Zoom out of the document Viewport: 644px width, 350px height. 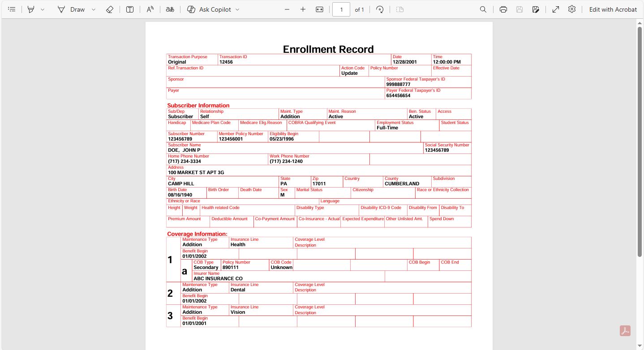pyautogui.click(x=287, y=9)
